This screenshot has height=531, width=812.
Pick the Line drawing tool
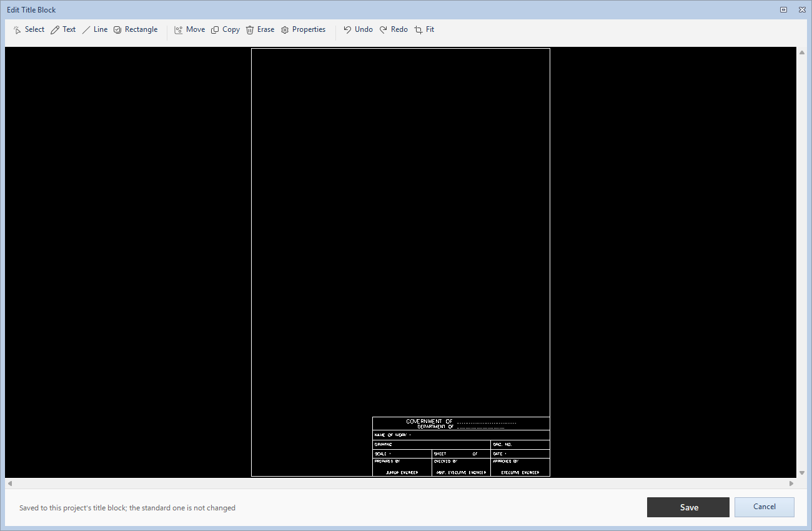[x=95, y=29]
